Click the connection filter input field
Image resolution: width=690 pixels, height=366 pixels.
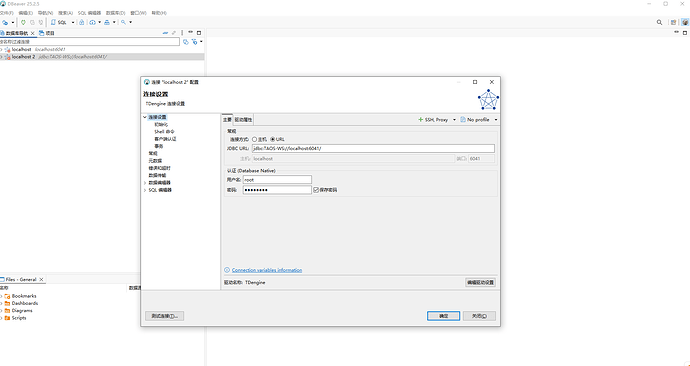point(90,42)
